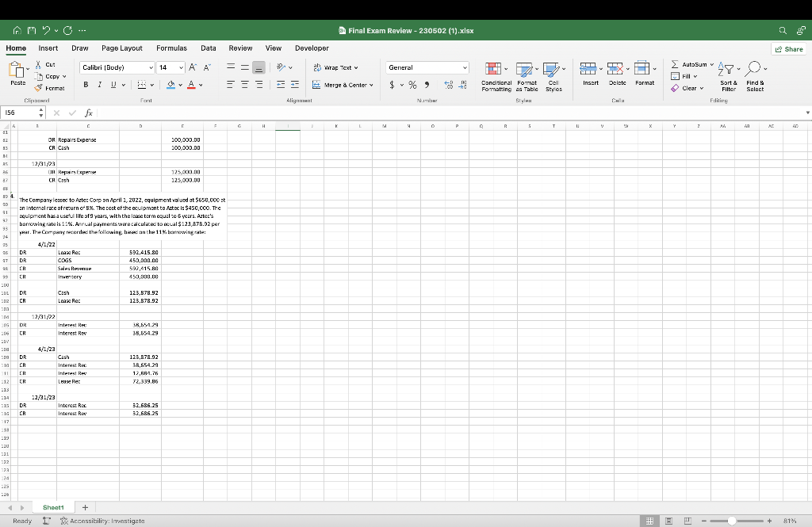Switch to the Formulas ribbon tab

tap(171, 48)
